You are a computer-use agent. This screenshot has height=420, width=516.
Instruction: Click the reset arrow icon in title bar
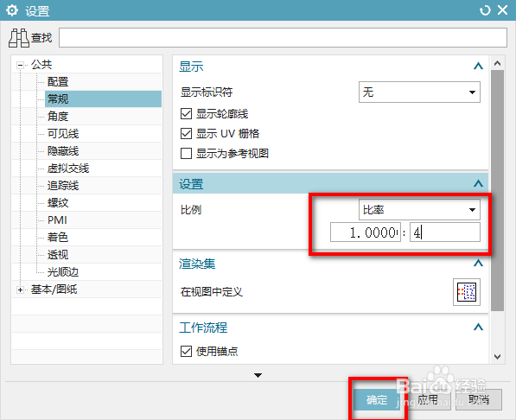[x=485, y=10]
